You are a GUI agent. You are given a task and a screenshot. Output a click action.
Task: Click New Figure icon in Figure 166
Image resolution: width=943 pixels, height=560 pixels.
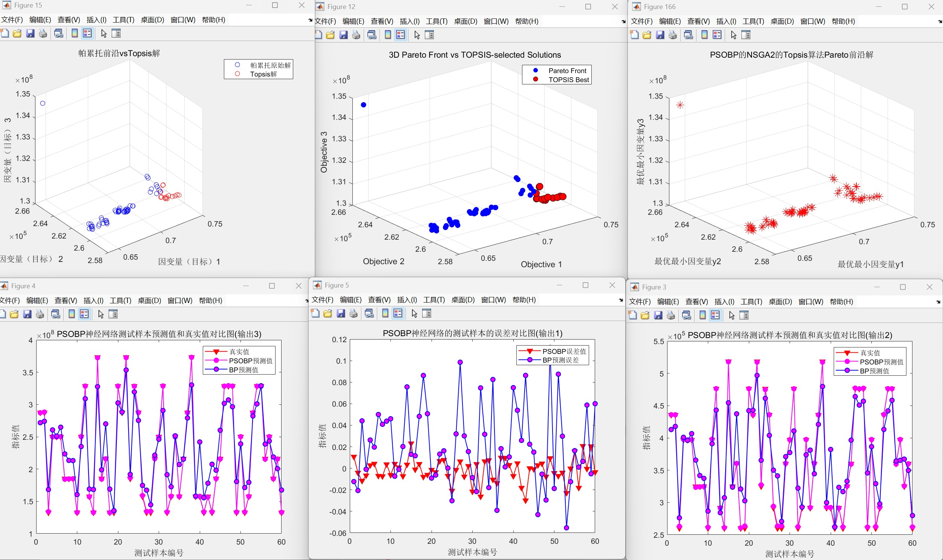click(x=634, y=35)
